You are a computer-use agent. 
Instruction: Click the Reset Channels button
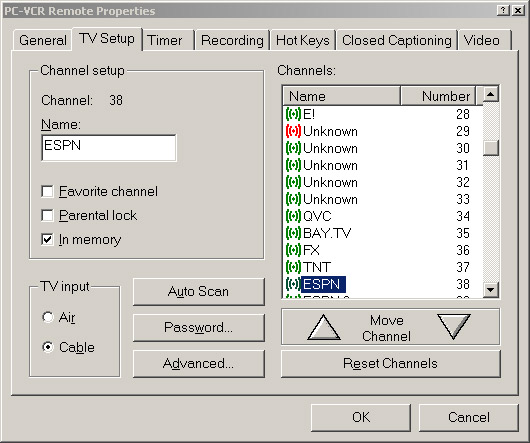(390, 364)
